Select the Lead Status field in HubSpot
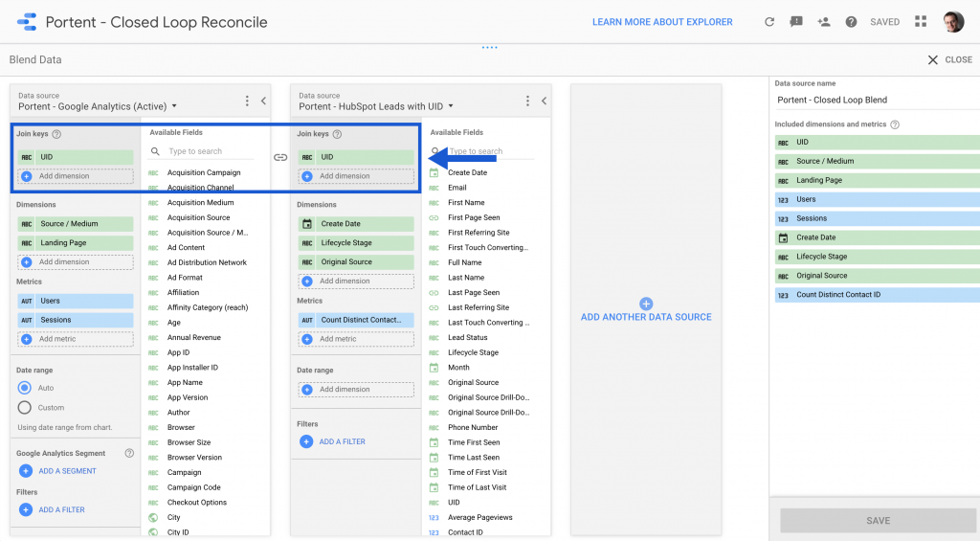Image resolution: width=980 pixels, height=541 pixels. 467,338
